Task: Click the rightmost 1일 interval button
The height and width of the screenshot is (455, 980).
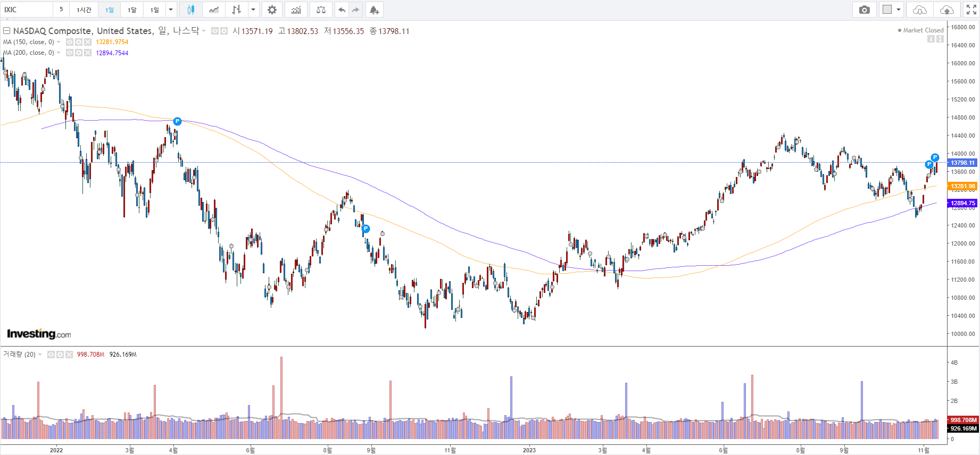Action: 154,10
